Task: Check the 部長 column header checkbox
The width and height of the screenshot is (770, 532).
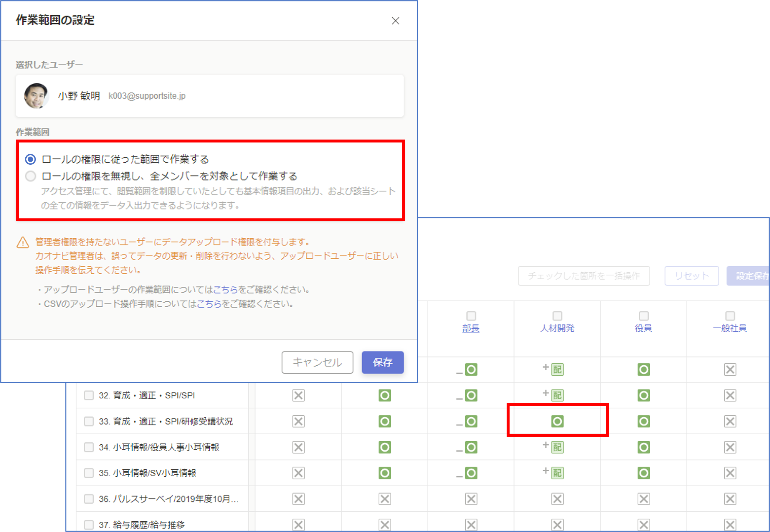Action: click(x=471, y=316)
